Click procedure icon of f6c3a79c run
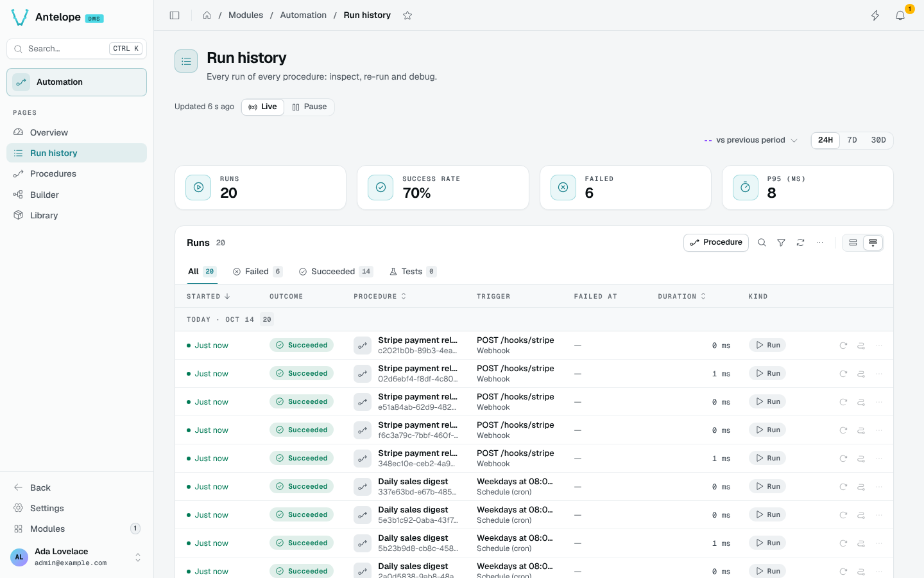The width and height of the screenshot is (924, 578). pyautogui.click(x=363, y=430)
